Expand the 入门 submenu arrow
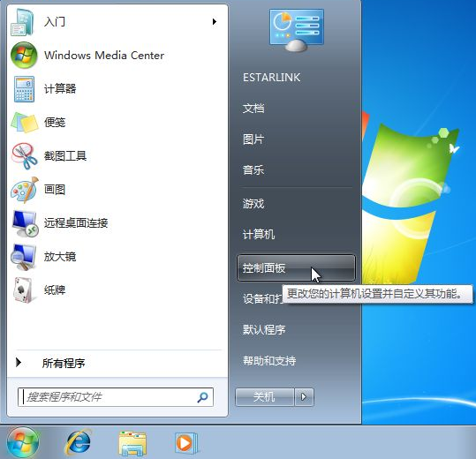This screenshot has width=476, height=459. [x=215, y=21]
